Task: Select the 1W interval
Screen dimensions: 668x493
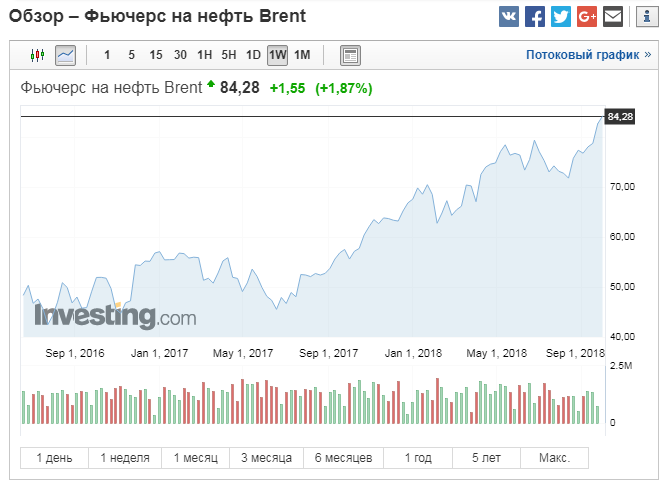Action: pos(278,55)
